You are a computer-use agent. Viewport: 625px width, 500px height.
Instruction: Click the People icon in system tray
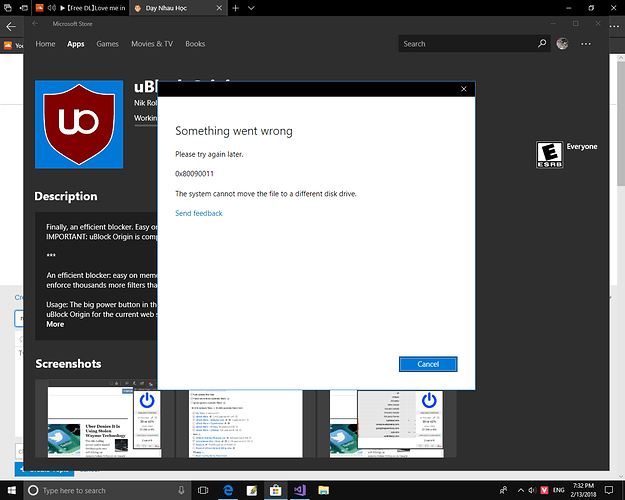pos(503,490)
